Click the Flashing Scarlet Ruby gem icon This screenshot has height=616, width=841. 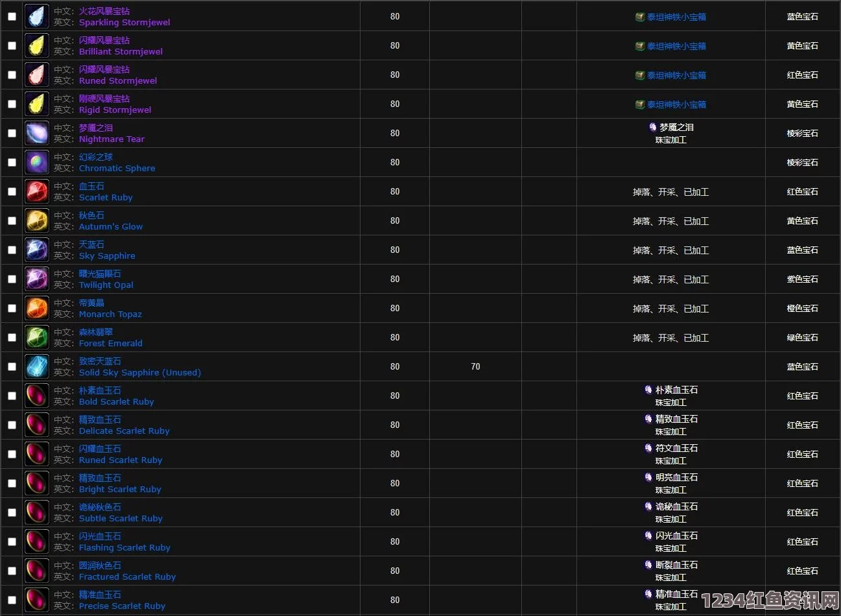click(x=37, y=541)
